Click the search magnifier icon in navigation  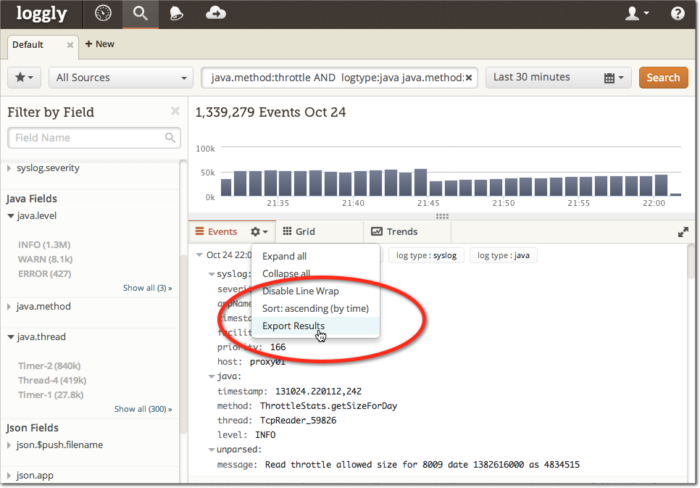click(141, 13)
